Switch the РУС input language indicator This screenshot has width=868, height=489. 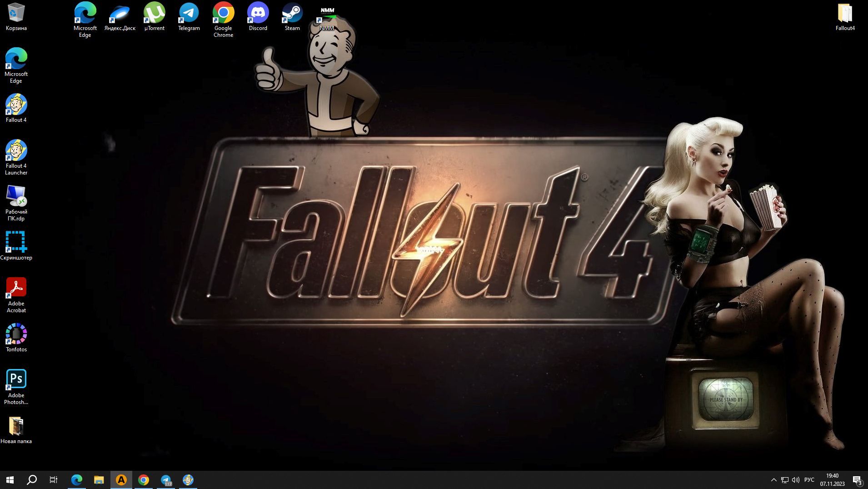click(x=809, y=480)
